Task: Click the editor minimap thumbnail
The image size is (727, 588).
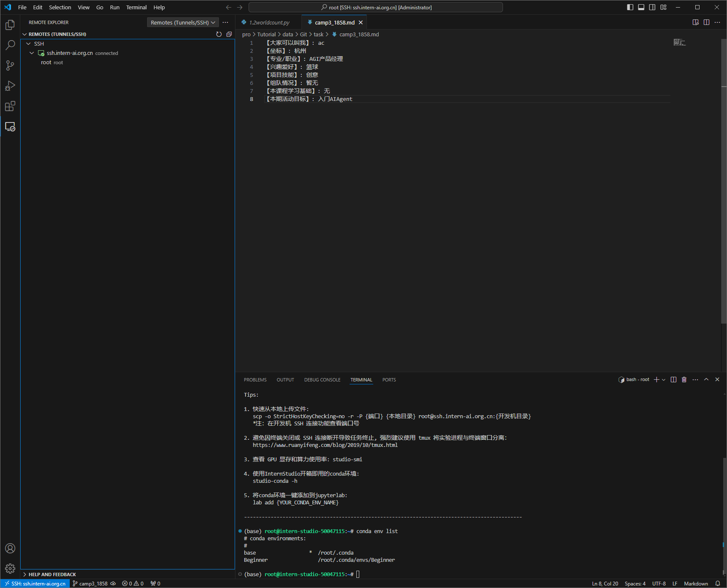Action: click(x=680, y=42)
